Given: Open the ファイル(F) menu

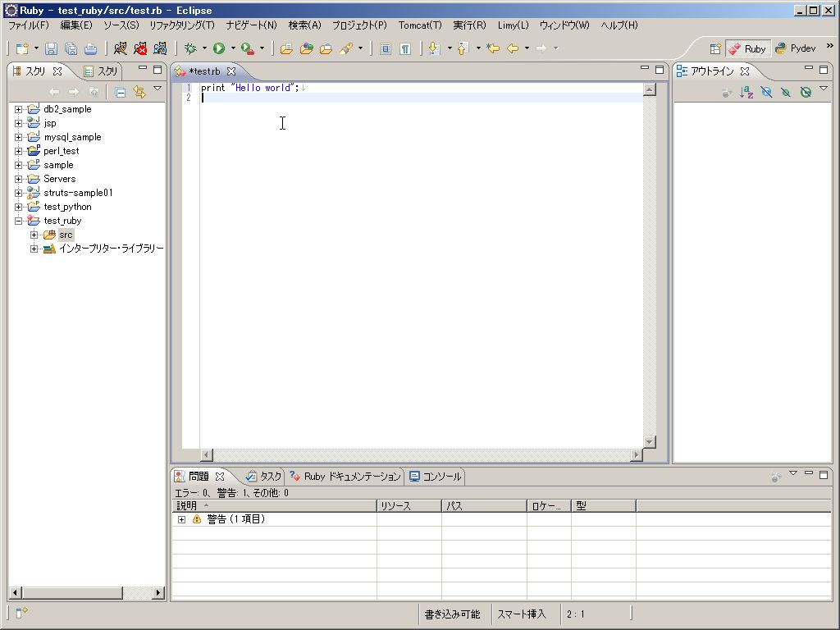Looking at the screenshot, I should click(x=28, y=25).
